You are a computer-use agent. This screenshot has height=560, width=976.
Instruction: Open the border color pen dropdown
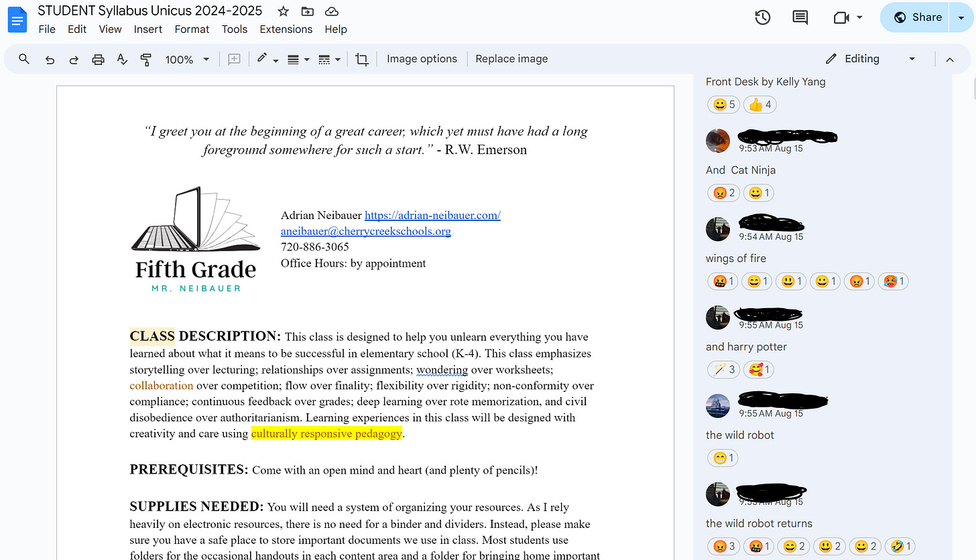pos(267,59)
